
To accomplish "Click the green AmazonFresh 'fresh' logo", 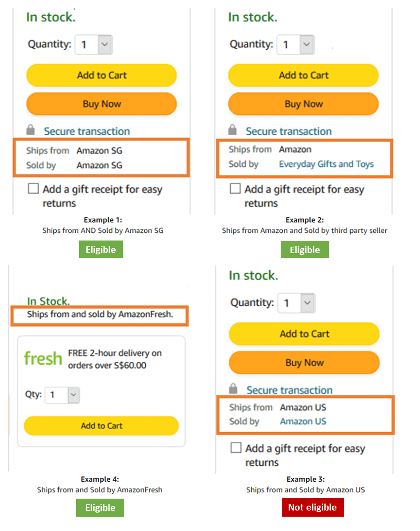I will pos(43,359).
